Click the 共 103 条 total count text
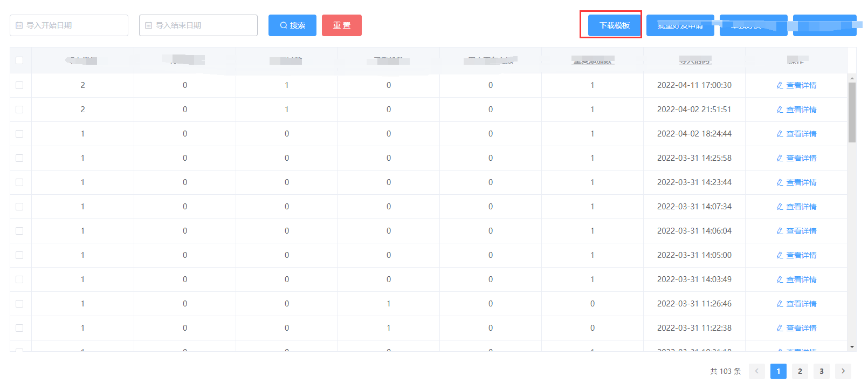Image resolution: width=868 pixels, height=389 pixels. click(x=726, y=371)
